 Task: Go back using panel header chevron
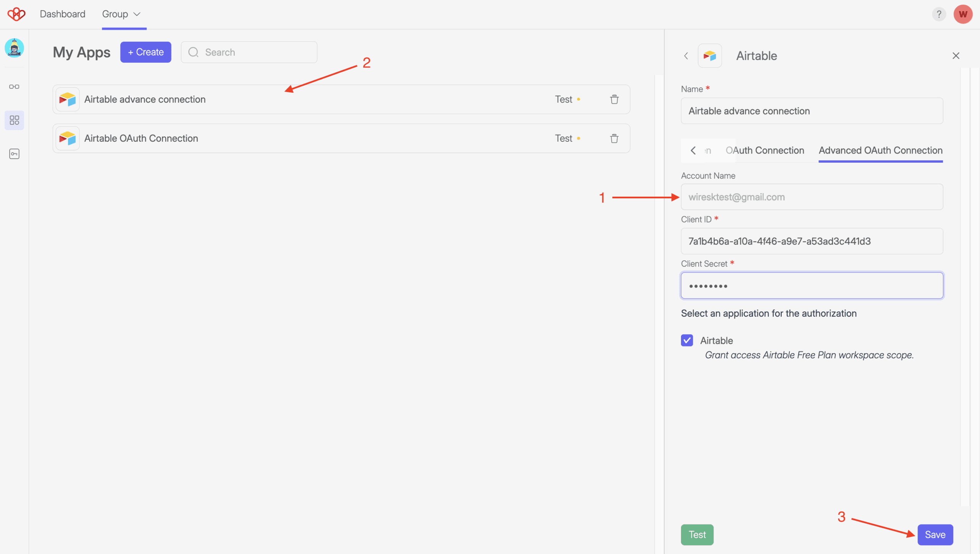point(686,56)
